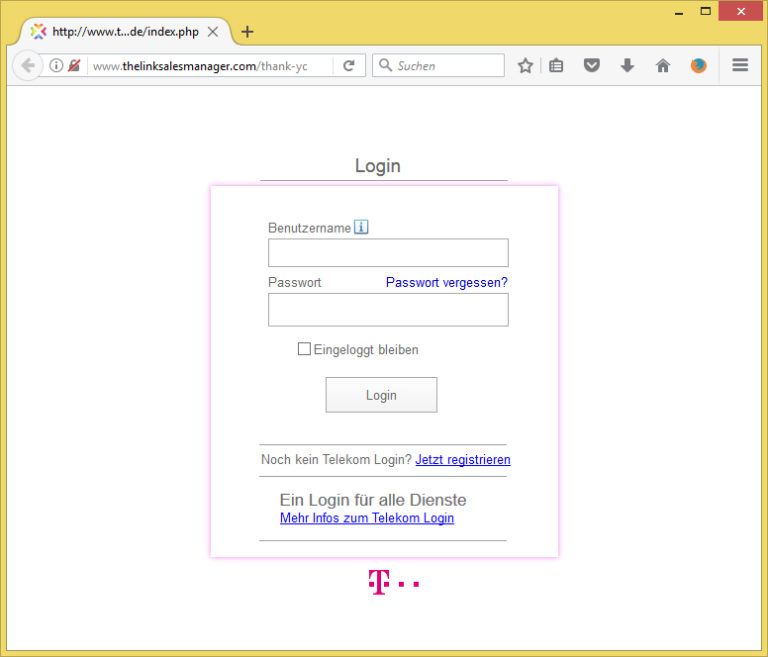The image size is (768, 657).
Task: Save page to Pocket icon
Action: 592,65
